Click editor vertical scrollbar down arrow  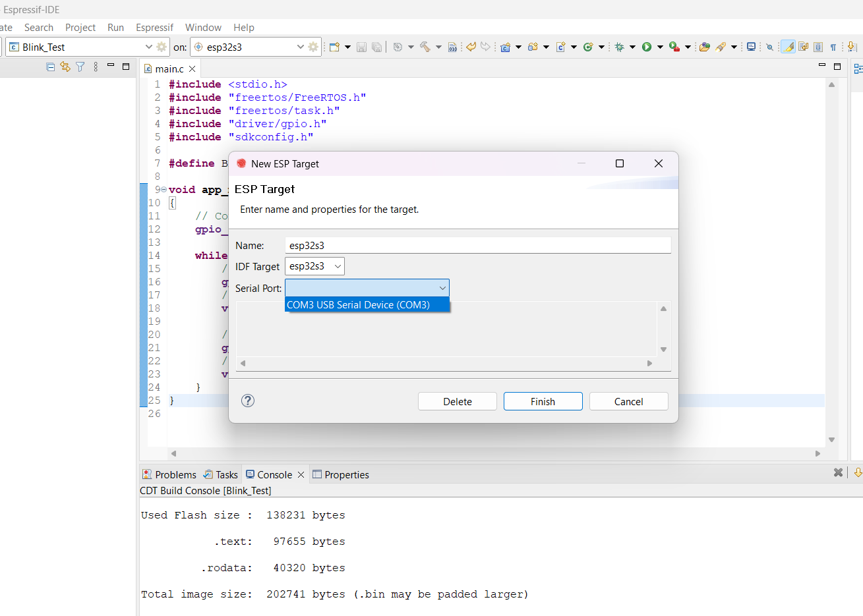coord(831,439)
